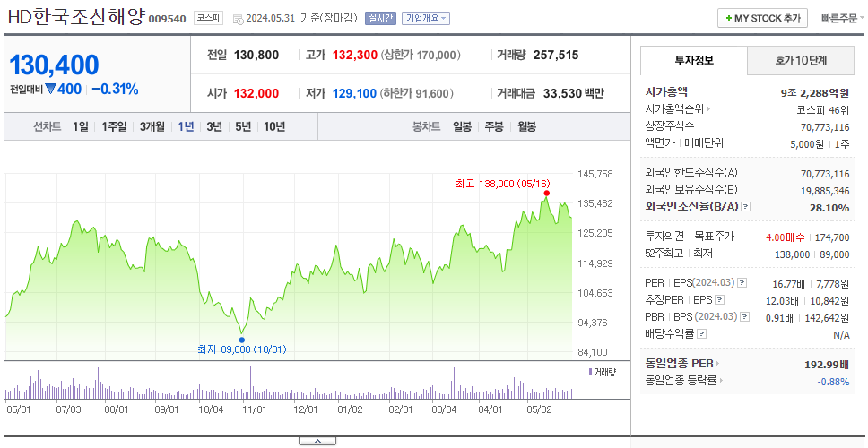Click the 9조 2,288억원 market cap value

coord(815,93)
